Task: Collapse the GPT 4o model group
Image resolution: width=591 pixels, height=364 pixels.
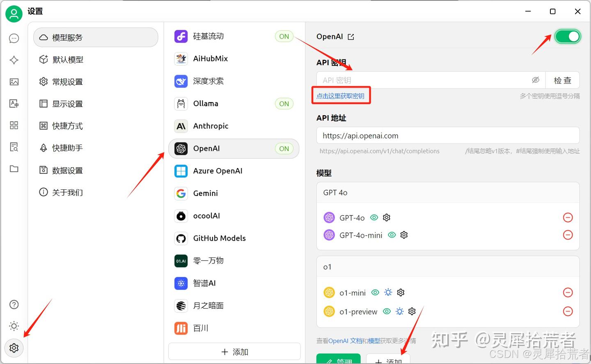Action: point(447,192)
